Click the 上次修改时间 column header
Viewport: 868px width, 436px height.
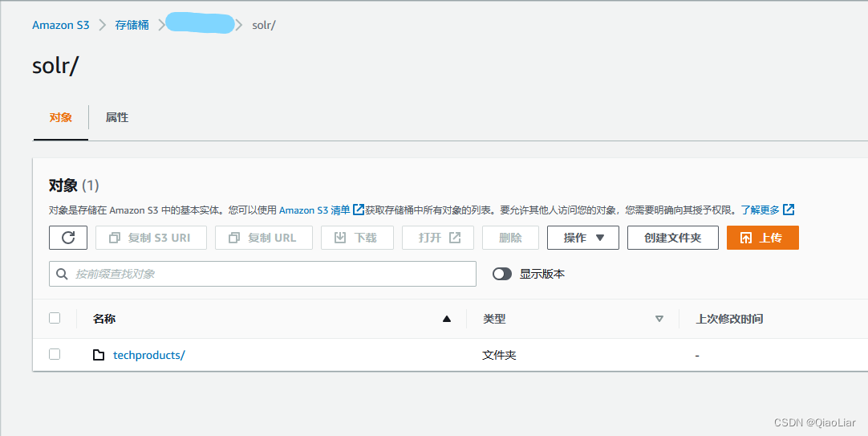(729, 319)
